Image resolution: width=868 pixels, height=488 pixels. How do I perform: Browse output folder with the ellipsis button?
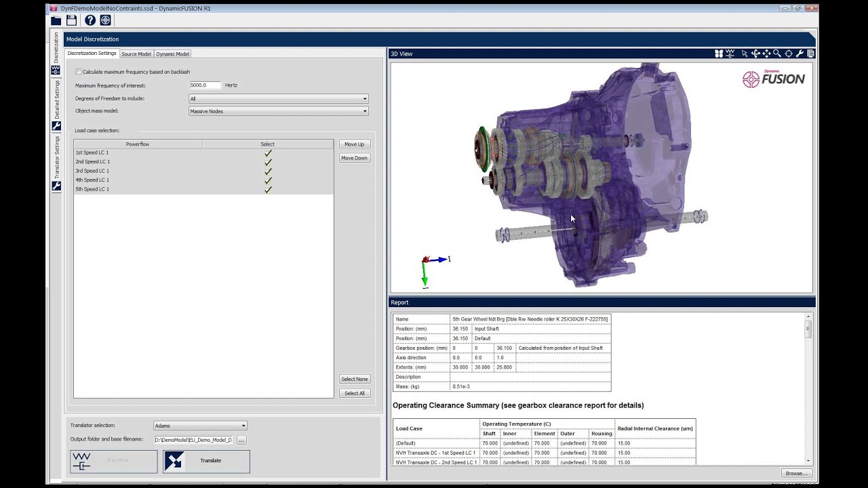click(241, 440)
